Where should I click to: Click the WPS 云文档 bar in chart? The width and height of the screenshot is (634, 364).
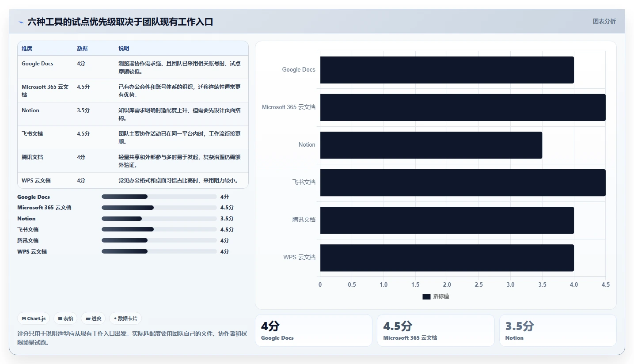pyautogui.click(x=447, y=258)
